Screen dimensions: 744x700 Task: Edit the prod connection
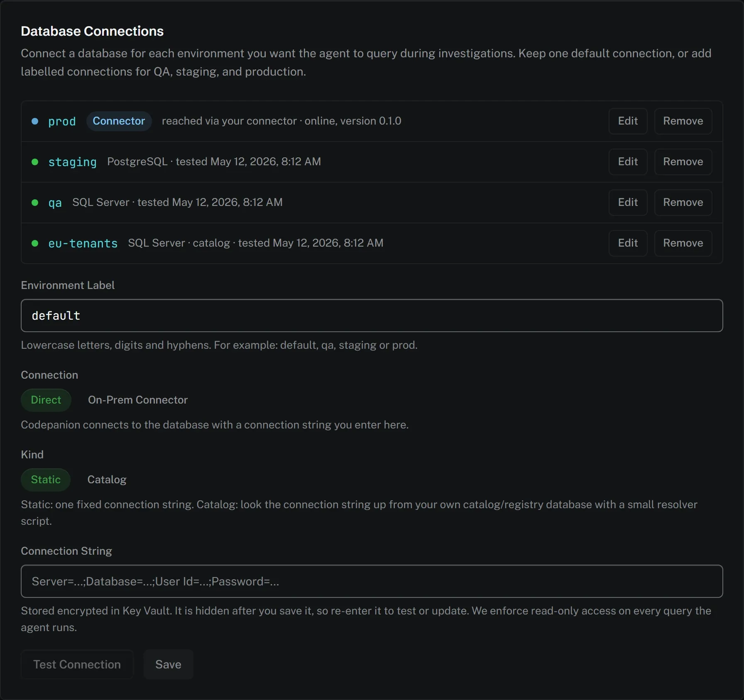pyautogui.click(x=628, y=121)
